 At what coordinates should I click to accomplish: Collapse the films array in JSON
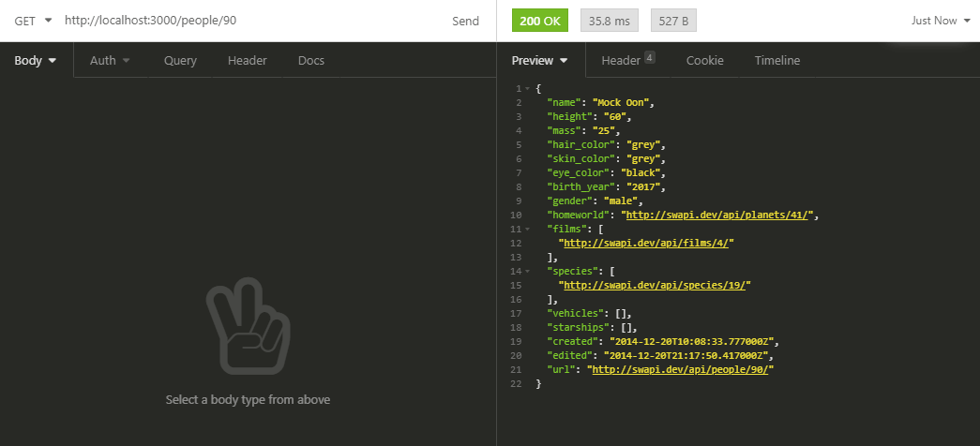click(528, 229)
